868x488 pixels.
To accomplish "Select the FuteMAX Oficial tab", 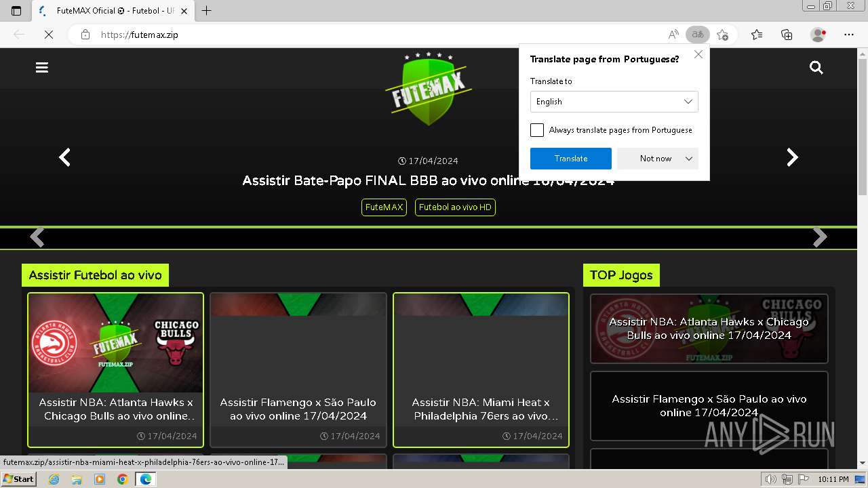I will coord(113,11).
